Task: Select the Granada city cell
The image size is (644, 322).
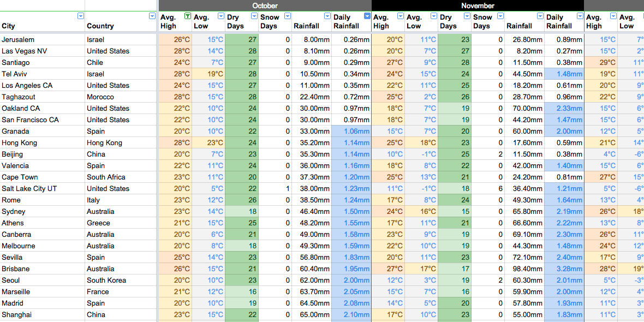Action: coord(43,132)
